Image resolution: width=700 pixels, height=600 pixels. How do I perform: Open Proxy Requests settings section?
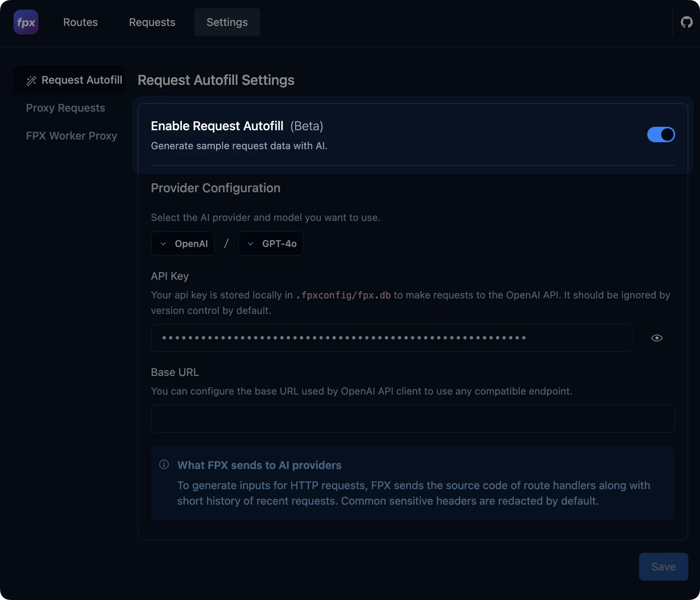tap(66, 108)
